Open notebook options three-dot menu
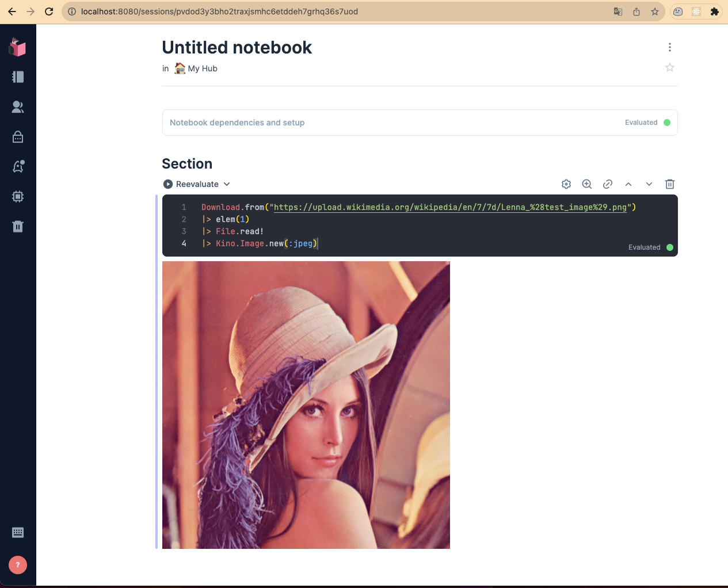Viewport: 728px width, 588px height. coord(670,47)
